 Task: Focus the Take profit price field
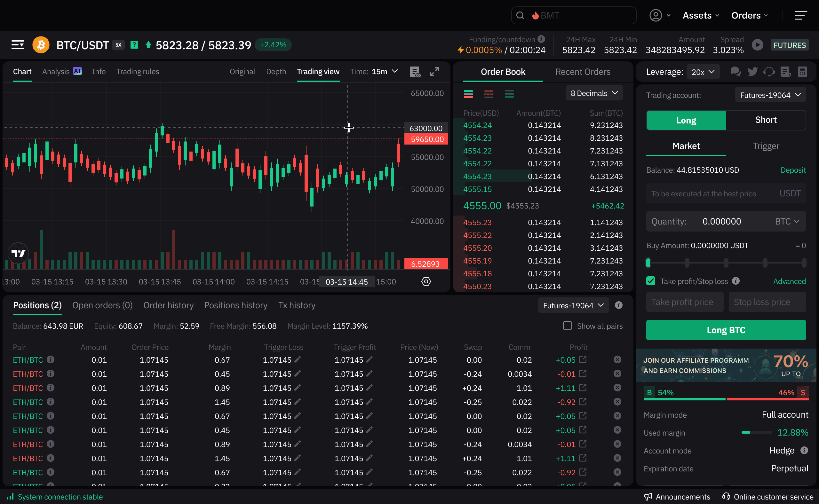pyautogui.click(x=685, y=302)
